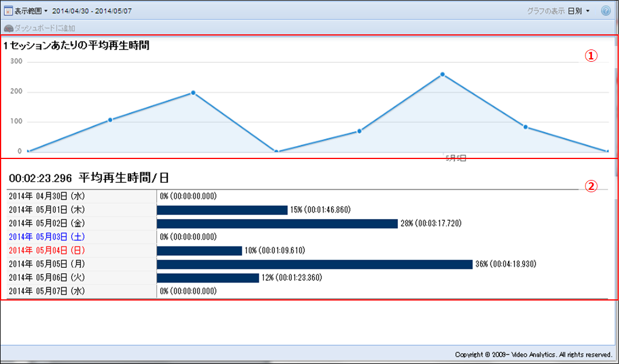Click the 10% bar for 05月04日
This screenshot has width=631, height=364.
pyautogui.click(x=199, y=251)
